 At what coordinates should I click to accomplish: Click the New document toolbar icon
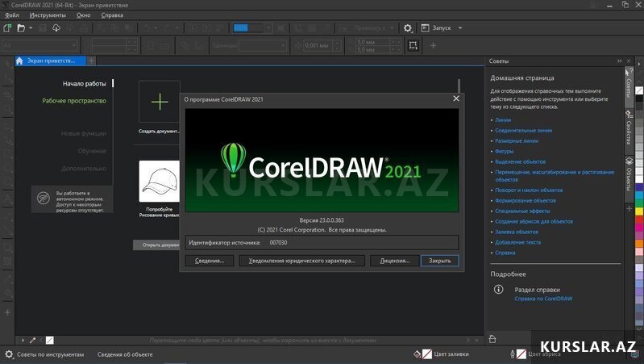[x=7, y=28]
